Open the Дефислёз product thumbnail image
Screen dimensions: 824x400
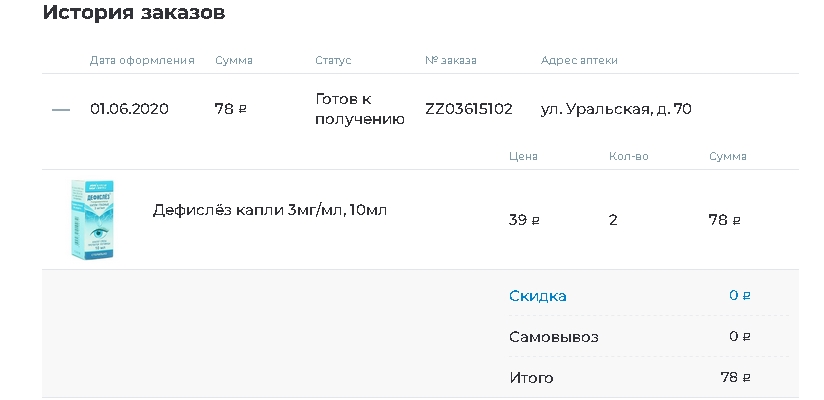click(92, 219)
